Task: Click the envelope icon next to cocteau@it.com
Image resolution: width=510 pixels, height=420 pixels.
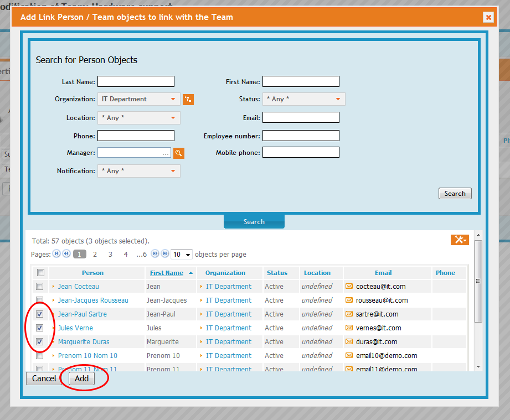Action: [351, 286]
